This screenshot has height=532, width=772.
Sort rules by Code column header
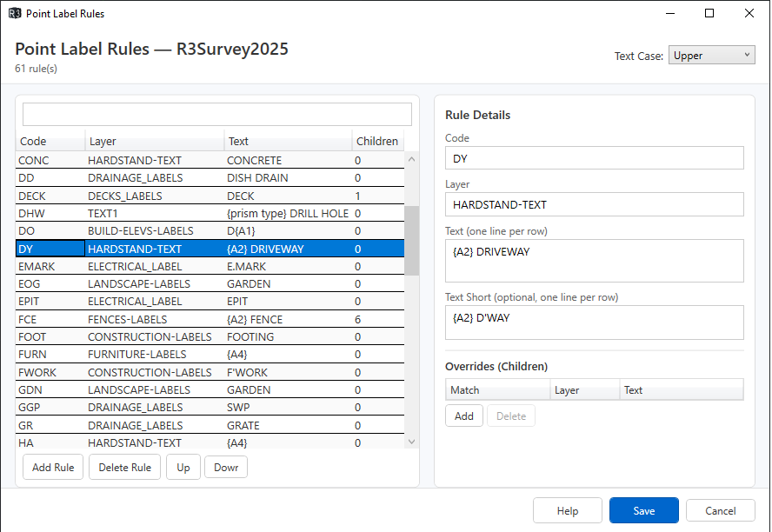coord(50,141)
